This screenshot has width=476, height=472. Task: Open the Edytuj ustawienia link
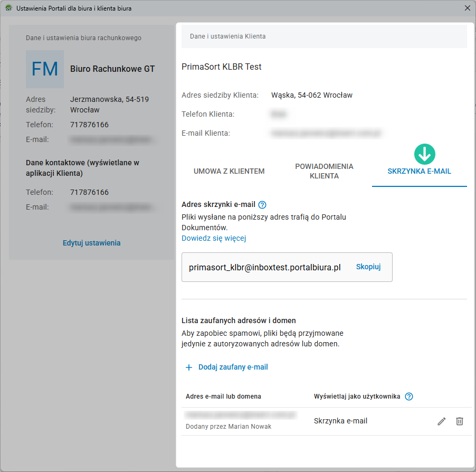91,243
